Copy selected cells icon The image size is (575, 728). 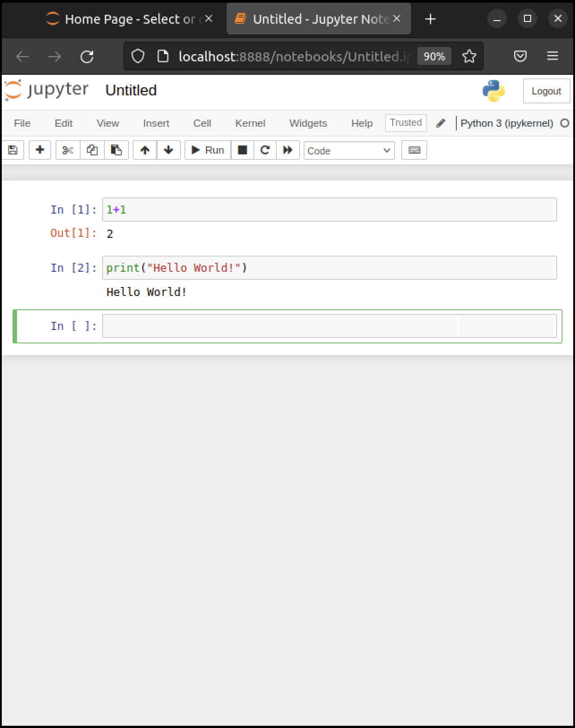[x=92, y=150]
